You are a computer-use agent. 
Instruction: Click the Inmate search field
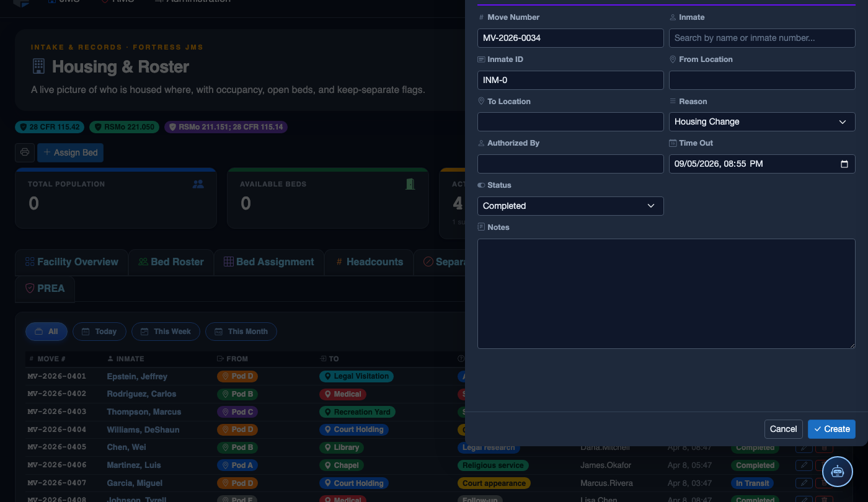[762, 38]
